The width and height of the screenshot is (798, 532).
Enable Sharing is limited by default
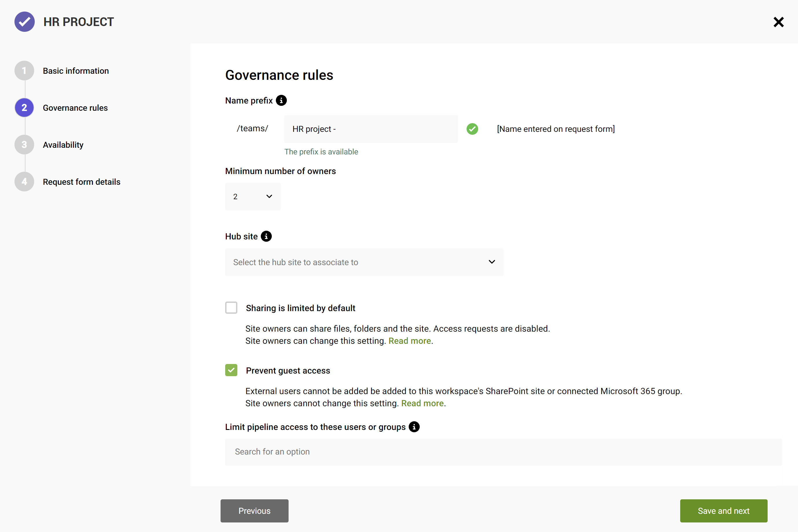tap(231, 308)
